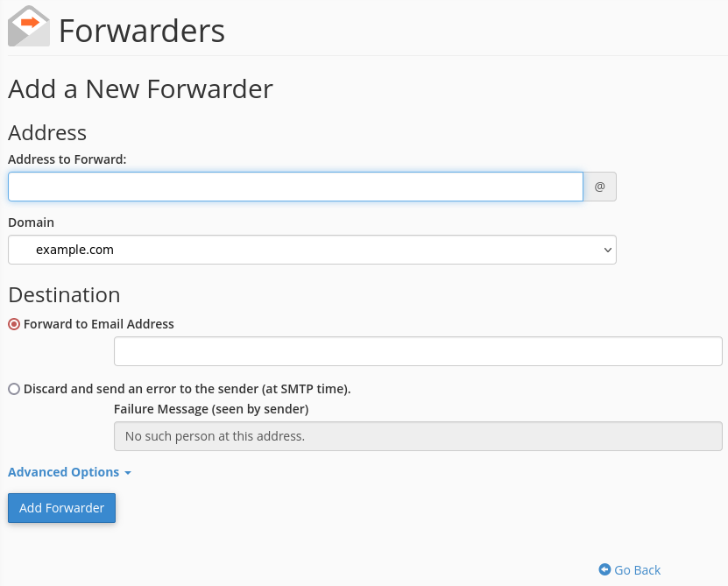This screenshot has width=728, height=586.
Task: Click the Go Back circular arrow icon
Action: click(604, 569)
